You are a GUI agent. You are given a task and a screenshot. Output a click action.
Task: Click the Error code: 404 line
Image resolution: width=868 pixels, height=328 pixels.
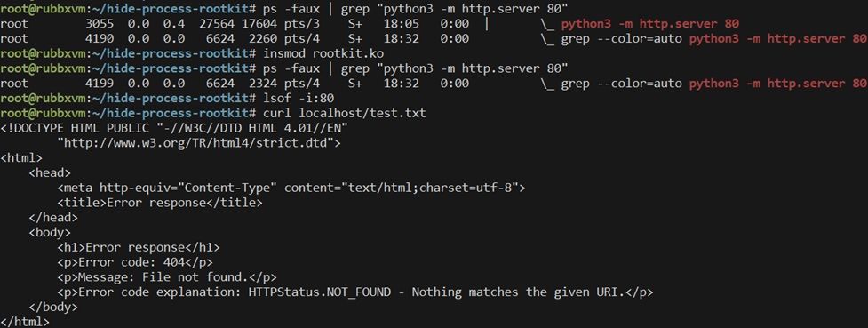(x=134, y=262)
